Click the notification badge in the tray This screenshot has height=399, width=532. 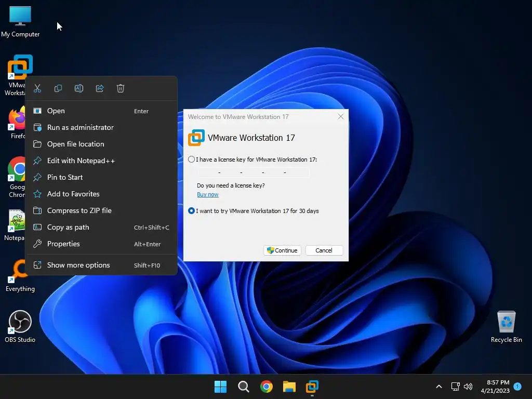pyautogui.click(x=517, y=387)
